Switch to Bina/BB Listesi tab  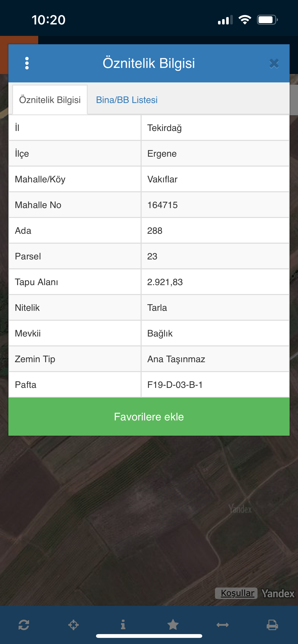tap(127, 100)
